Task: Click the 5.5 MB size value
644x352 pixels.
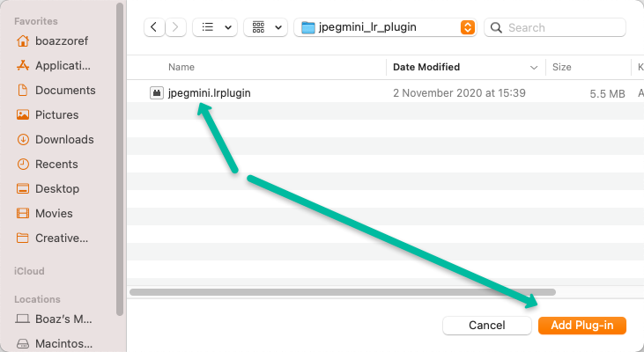Action: point(607,94)
